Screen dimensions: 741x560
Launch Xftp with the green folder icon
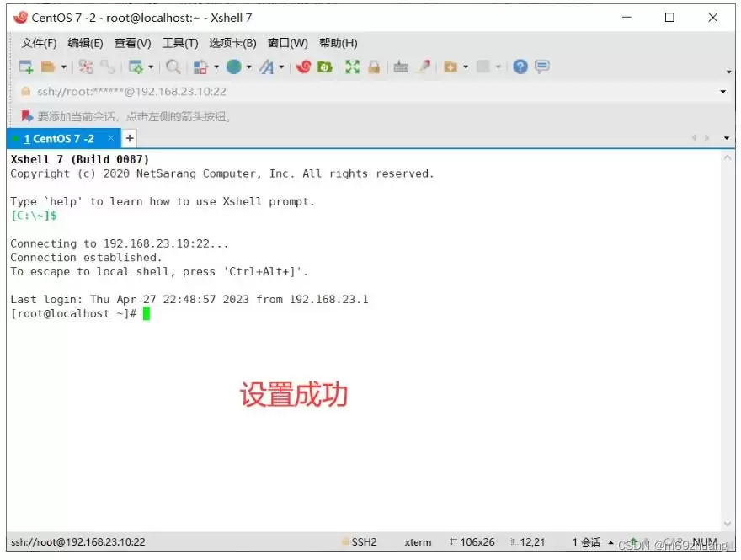(325, 67)
